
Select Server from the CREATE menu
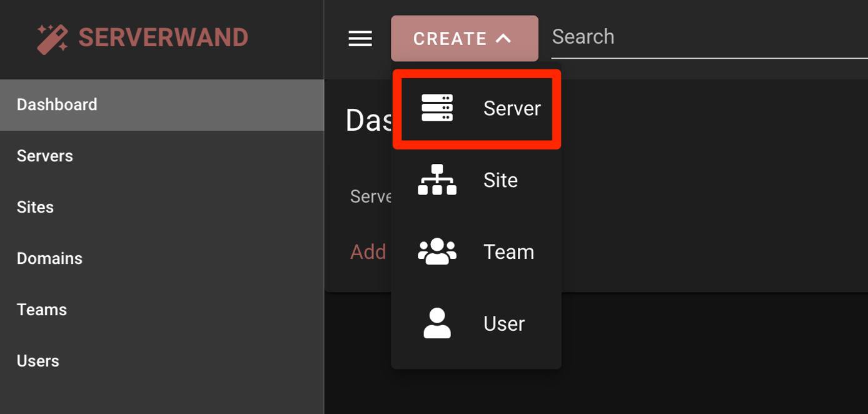click(x=512, y=108)
